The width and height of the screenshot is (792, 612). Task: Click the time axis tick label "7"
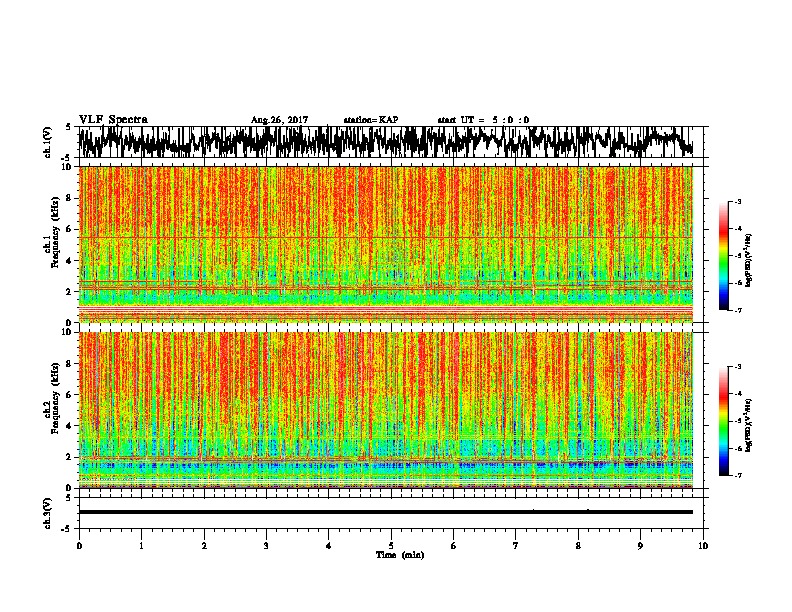(516, 546)
